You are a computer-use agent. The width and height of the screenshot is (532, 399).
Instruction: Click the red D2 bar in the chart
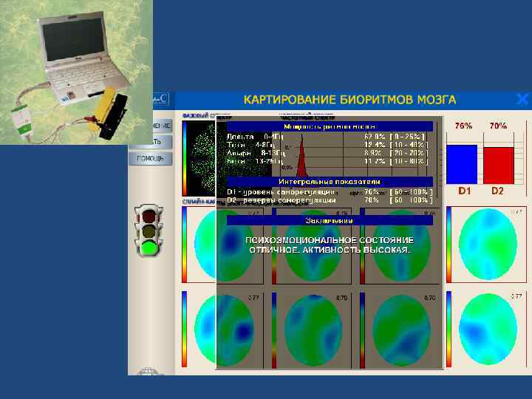tap(499, 166)
